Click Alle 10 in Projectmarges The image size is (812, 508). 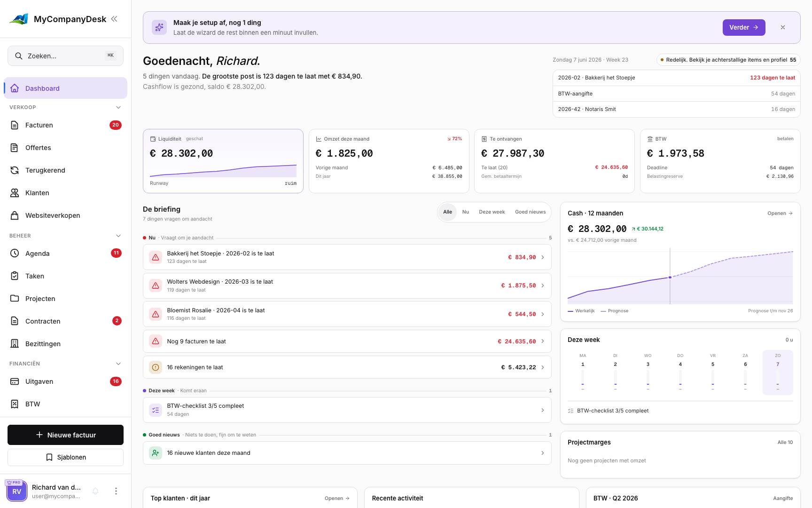click(785, 442)
